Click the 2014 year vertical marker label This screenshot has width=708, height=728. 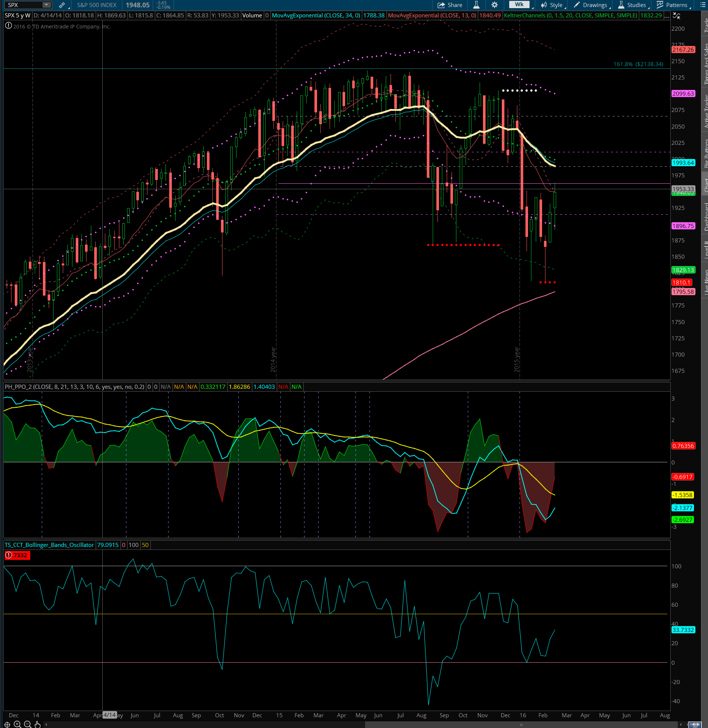(273, 360)
